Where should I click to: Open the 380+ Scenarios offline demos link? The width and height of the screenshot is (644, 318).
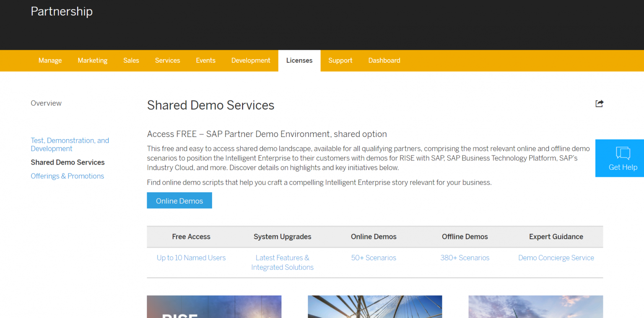465,258
